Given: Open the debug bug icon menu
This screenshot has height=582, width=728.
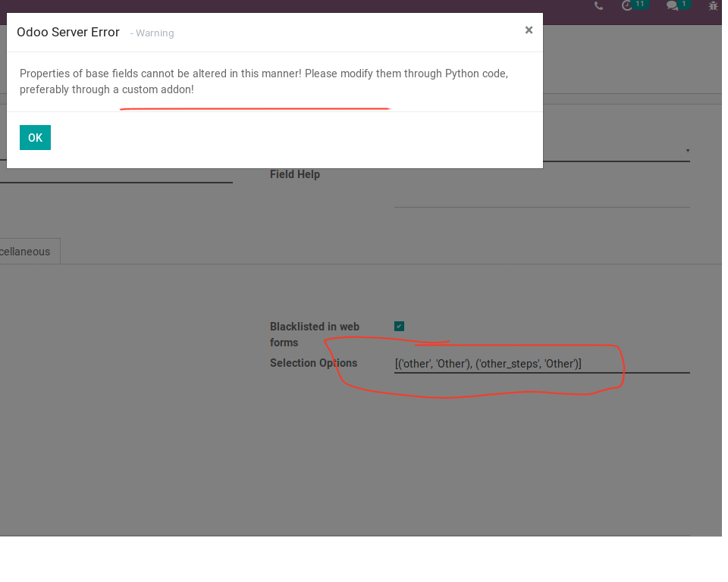Looking at the screenshot, I should point(713,6).
